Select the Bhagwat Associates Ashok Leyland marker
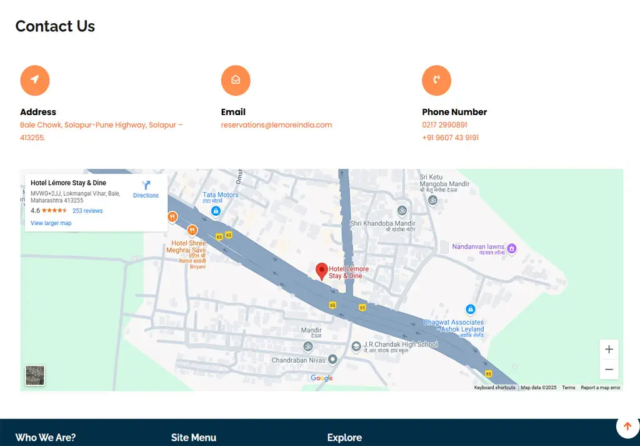640x446 pixels. [x=470, y=311]
